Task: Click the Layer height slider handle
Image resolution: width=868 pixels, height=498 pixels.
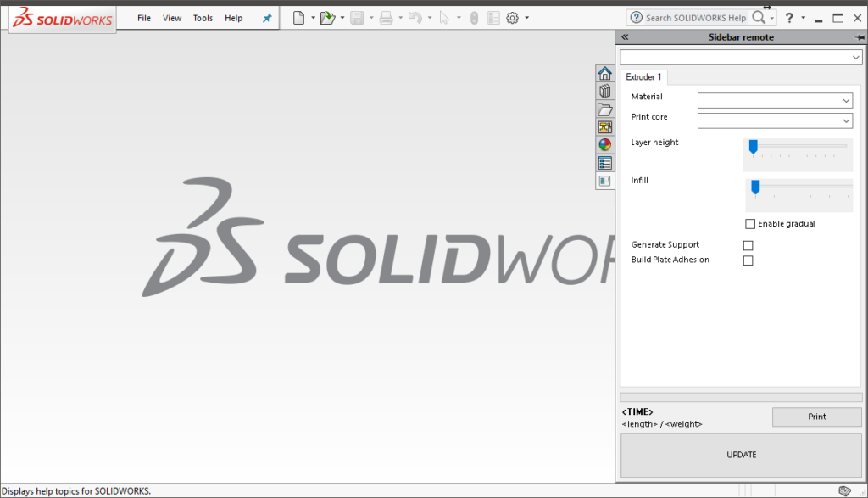Action: point(753,147)
